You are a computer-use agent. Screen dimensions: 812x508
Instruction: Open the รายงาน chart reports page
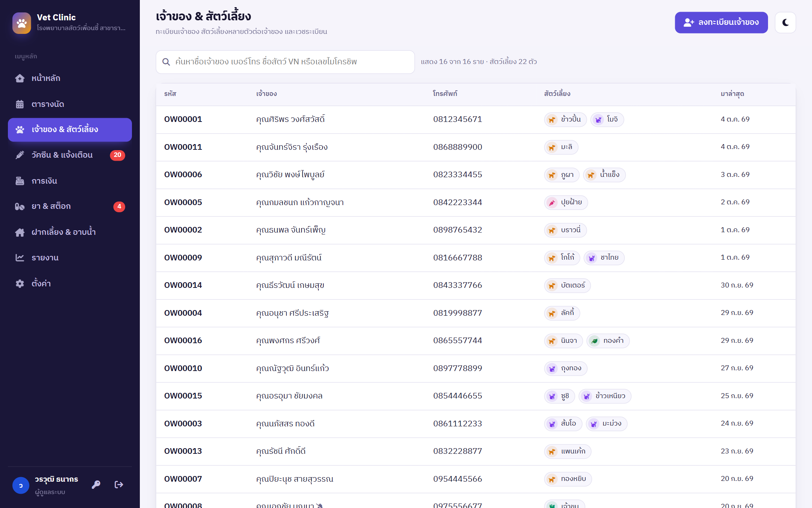coord(70,258)
